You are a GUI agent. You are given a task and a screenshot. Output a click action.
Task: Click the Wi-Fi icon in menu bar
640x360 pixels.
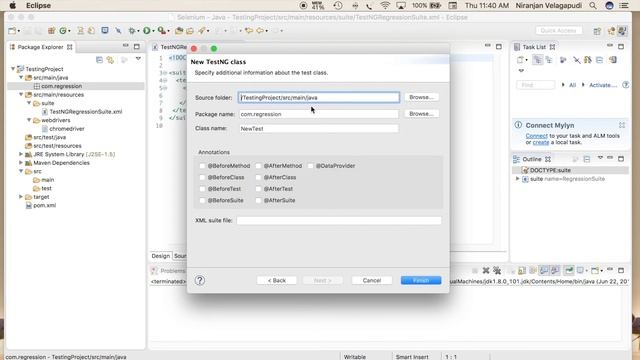(x=385, y=6)
